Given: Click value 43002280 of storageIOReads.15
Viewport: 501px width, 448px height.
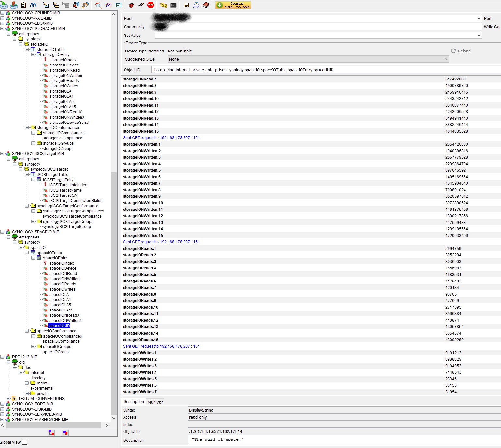Looking at the screenshot, I should coord(454,340).
